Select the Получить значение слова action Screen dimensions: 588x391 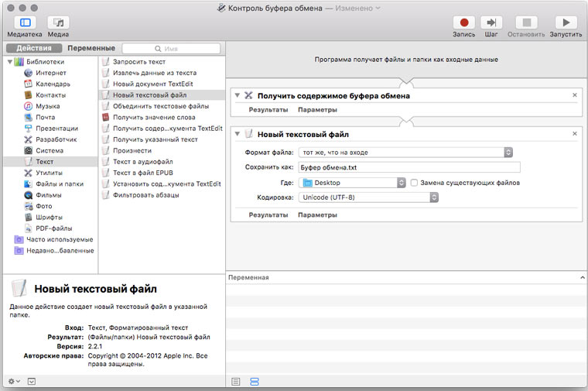[154, 117]
